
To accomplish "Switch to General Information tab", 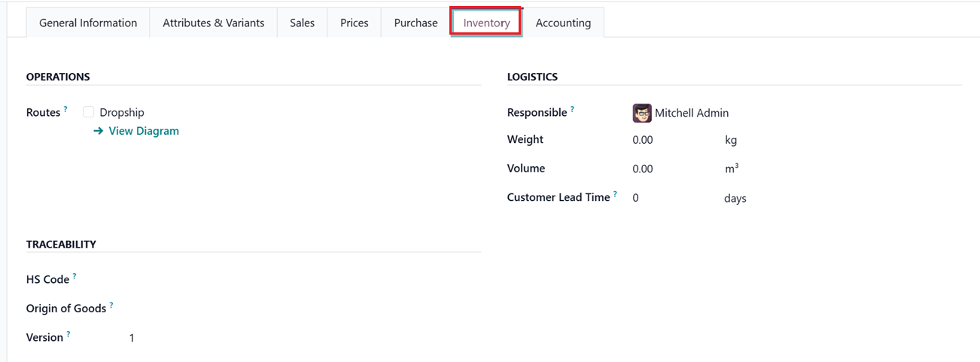I will pos(88,23).
